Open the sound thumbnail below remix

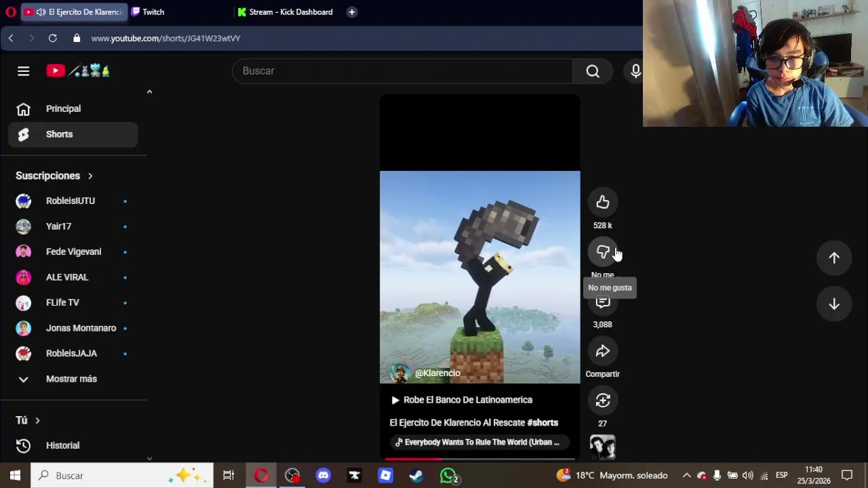[603, 447]
